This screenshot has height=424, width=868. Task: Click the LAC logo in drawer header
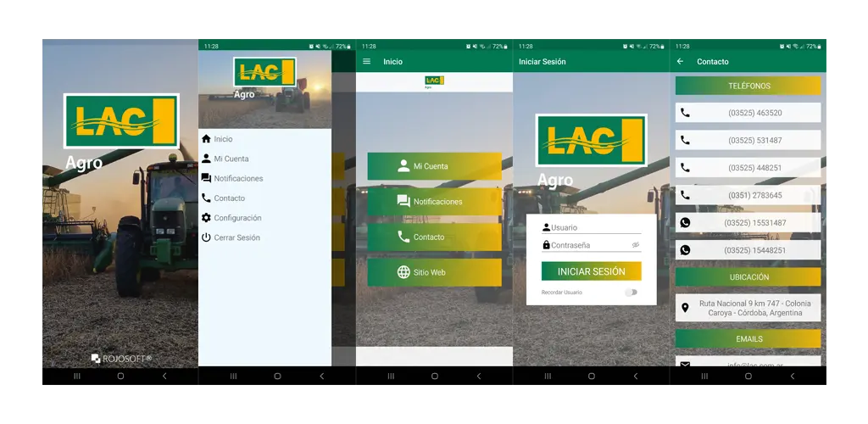tap(264, 72)
